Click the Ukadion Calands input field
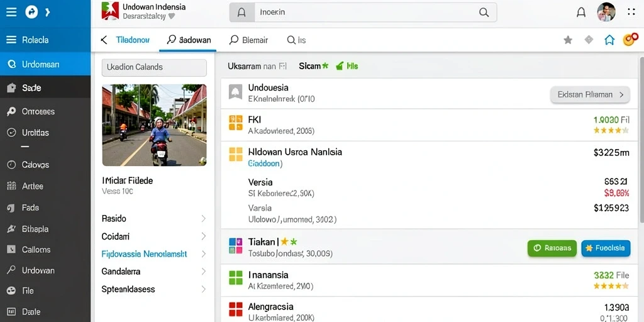The image size is (644, 322). coord(154,67)
